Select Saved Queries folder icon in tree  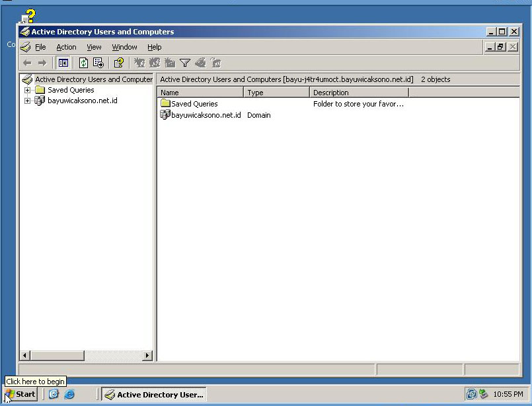coord(40,90)
